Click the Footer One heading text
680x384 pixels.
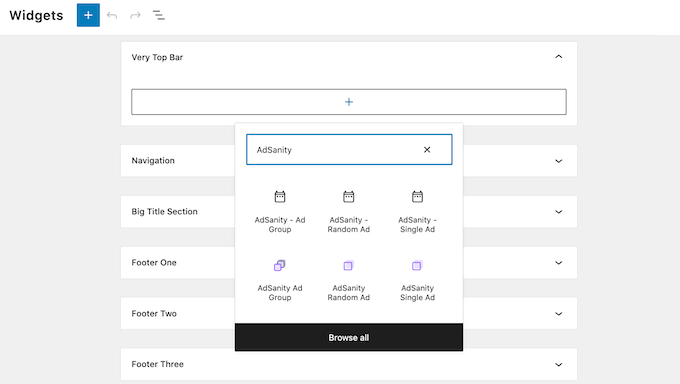click(154, 263)
